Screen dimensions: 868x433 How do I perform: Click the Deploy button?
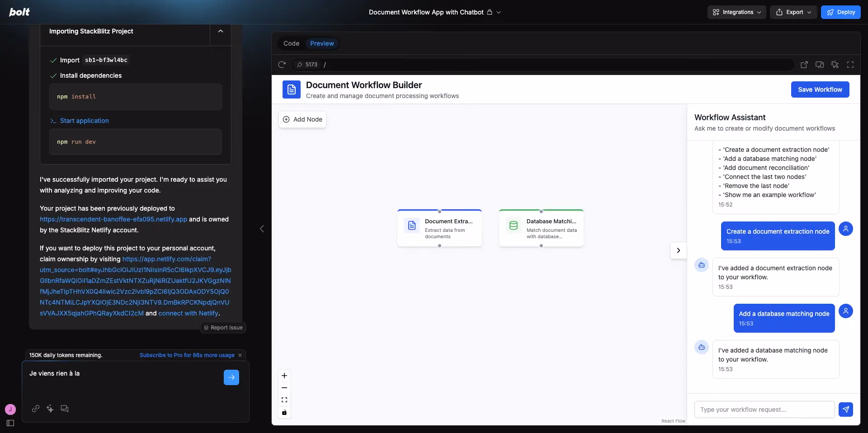pos(841,12)
